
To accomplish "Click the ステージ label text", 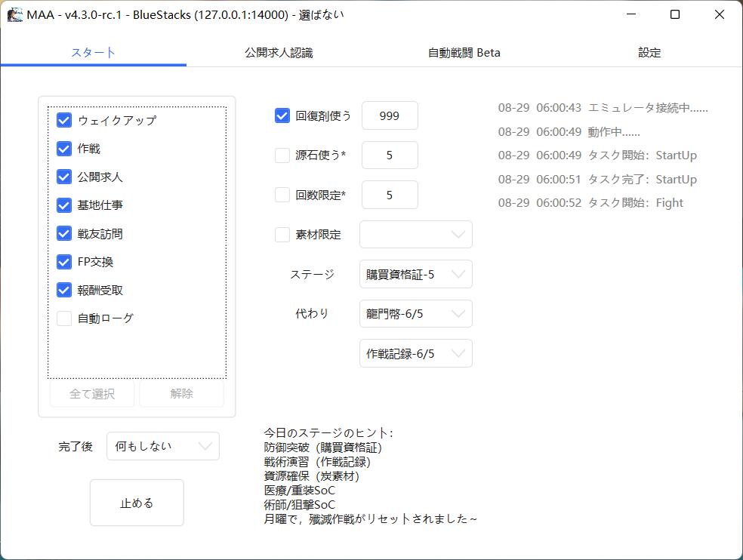I will pos(313,274).
